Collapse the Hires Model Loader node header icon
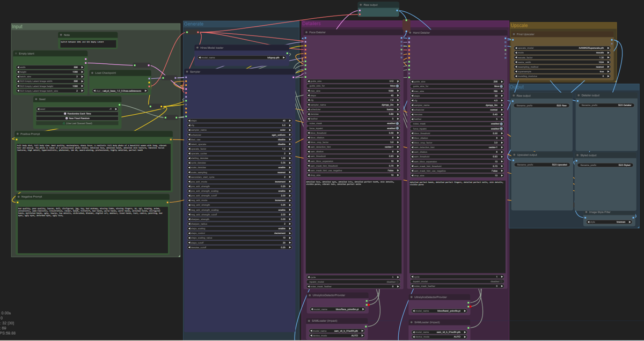644x341 pixels. coord(197,47)
